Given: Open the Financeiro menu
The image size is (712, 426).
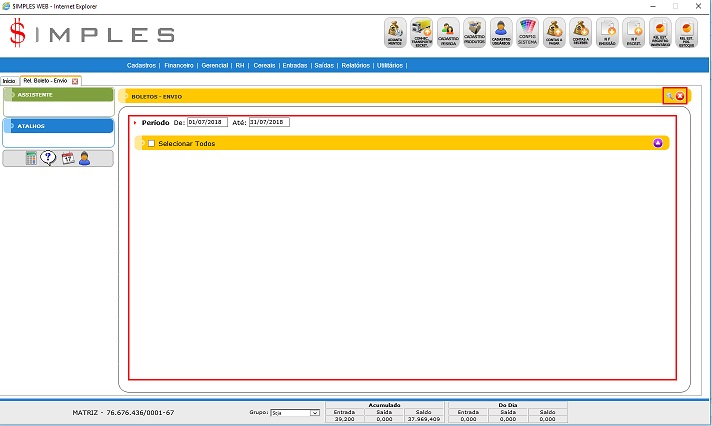Looking at the screenshot, I should [179, 65].
